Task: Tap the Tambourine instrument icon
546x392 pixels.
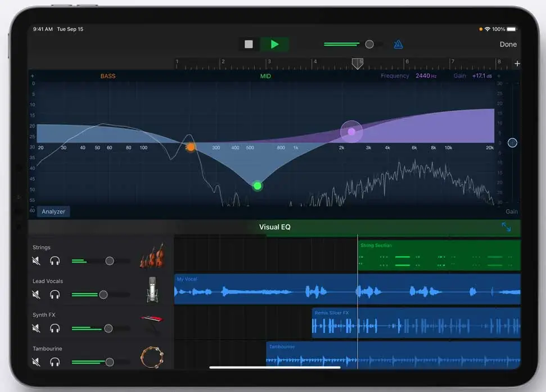Action: [x=150, y=358]
